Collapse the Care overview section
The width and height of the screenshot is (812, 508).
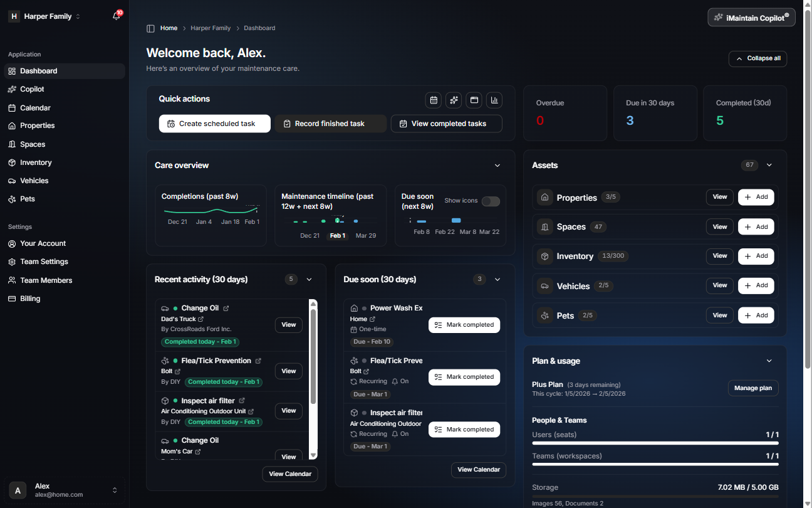click(x=497, y=165)
